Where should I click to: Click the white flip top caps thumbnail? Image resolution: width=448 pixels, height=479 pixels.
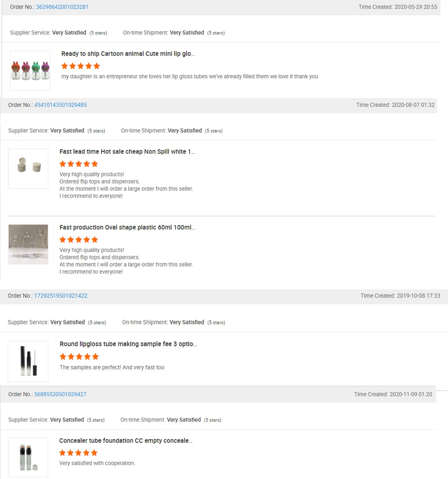[x=28, y=168]
